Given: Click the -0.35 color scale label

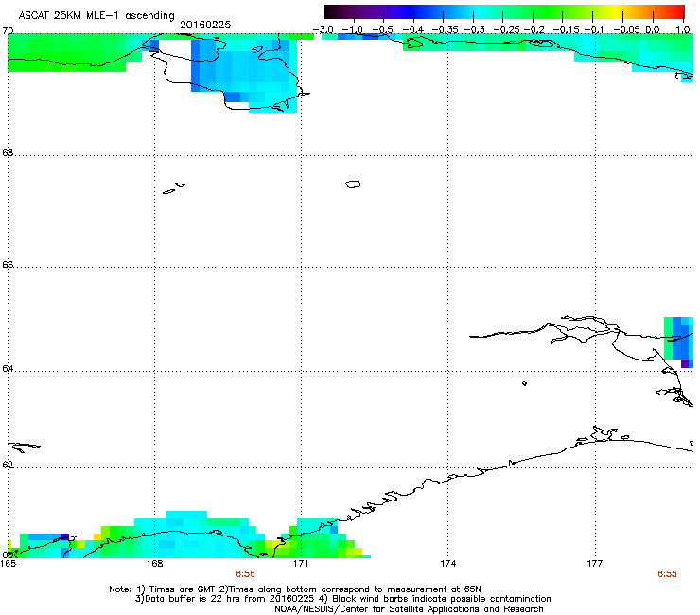Looking at the screenshot, I should tap(446, 30).
